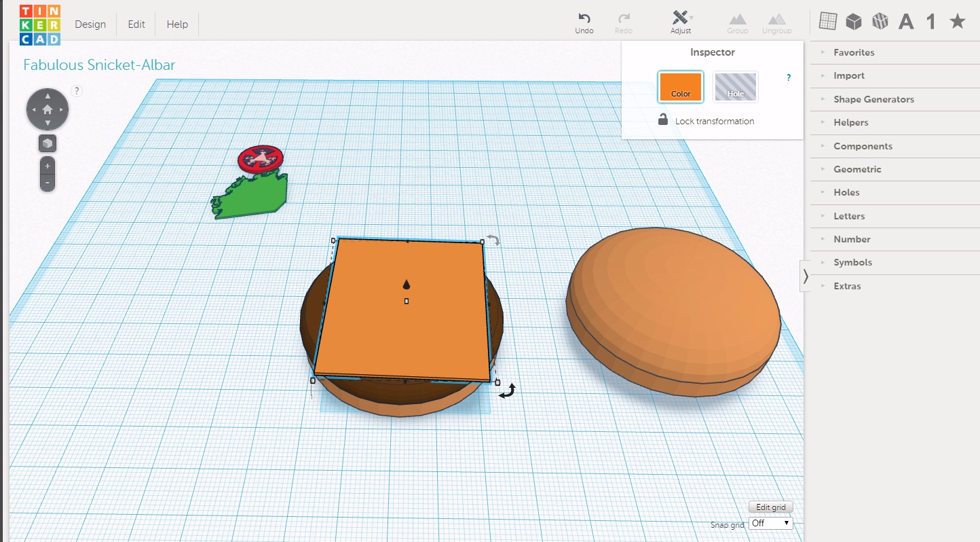Select the number 1 shape icon
Screen dimensions: 980x542
tap(931, 22)
